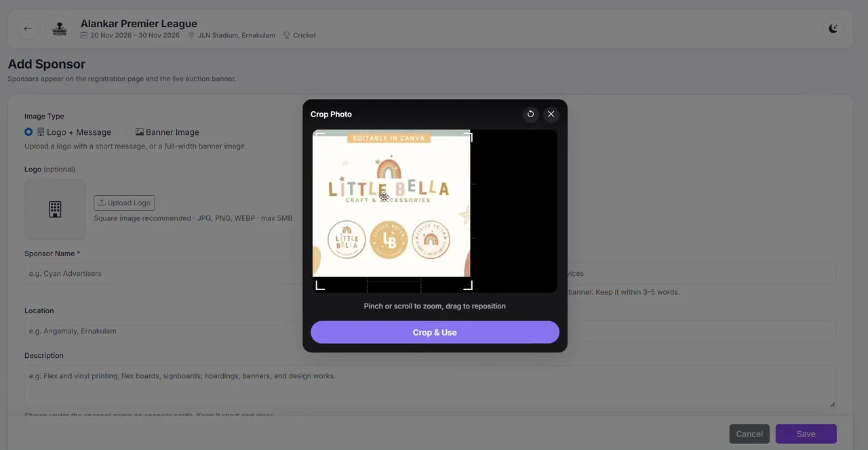Click the '20 Nov 2026 – 30 Nov 2026' dates

135,35
